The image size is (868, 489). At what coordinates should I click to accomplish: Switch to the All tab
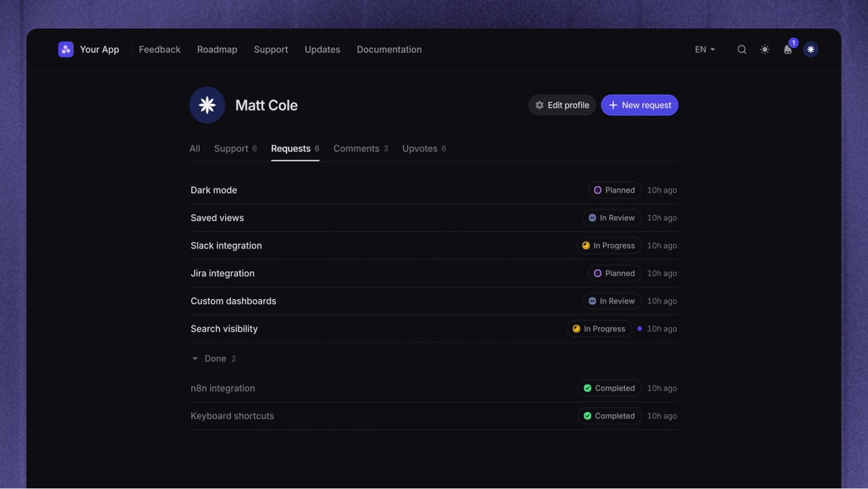pos(195,149)
